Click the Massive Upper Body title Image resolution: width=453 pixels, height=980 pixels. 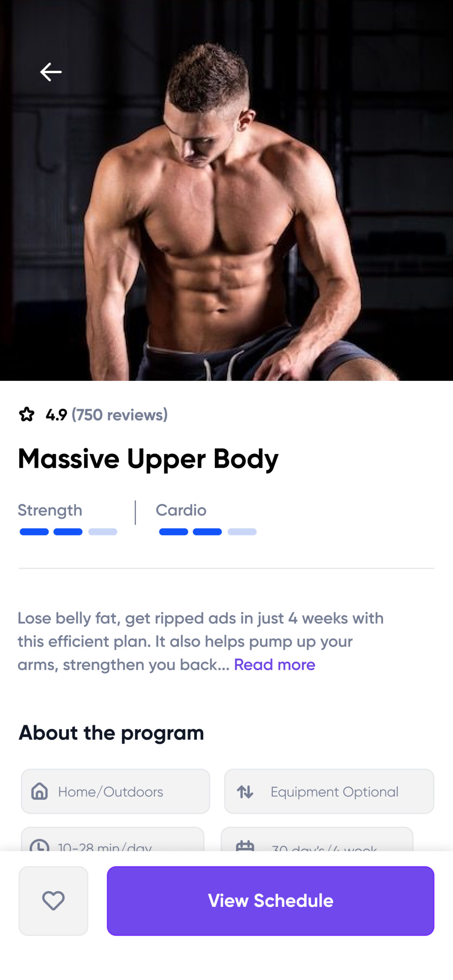(148, 459)
